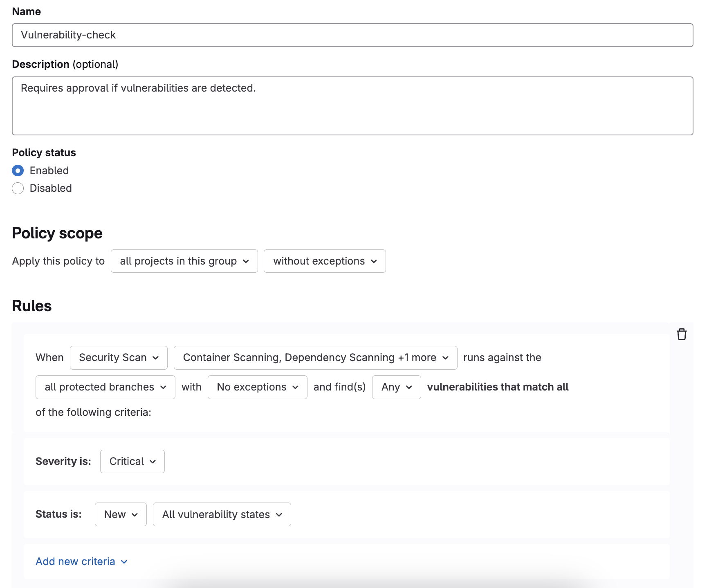Open the 'all protected branches' dropdown

(105, 387)
